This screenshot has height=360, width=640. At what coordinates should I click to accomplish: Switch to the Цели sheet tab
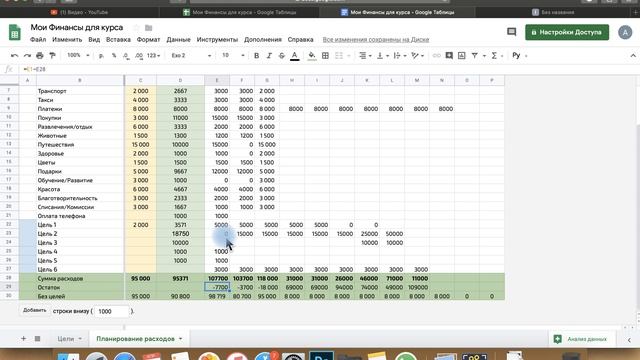coord(66,339)
